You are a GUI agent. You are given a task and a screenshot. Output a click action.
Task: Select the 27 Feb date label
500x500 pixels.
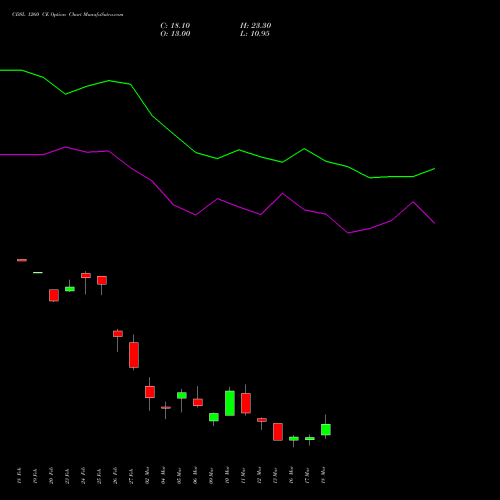(x=131, y=476)
